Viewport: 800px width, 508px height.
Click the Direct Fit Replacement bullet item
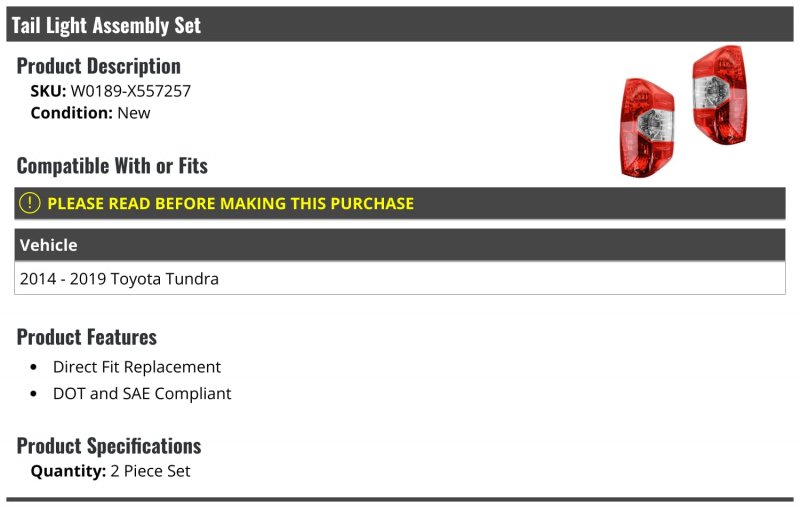click(x=137, y=367)
